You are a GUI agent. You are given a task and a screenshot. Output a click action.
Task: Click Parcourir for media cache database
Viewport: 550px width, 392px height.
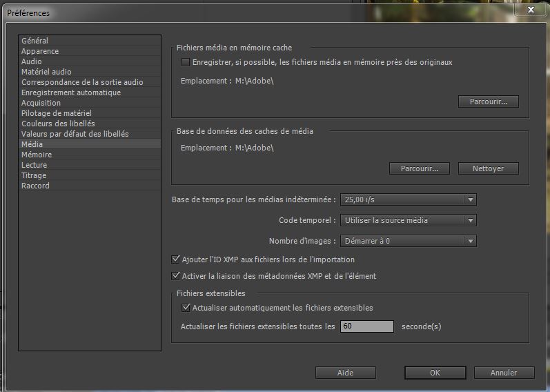419,168
